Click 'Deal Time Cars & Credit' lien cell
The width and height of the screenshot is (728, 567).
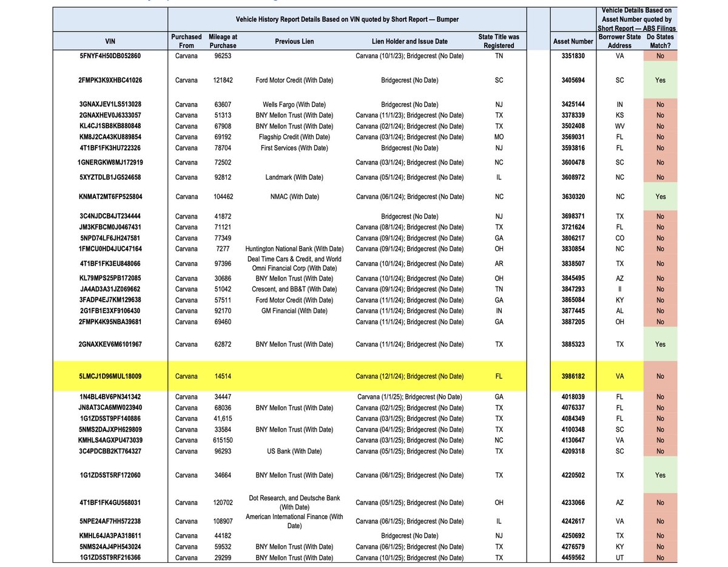pos(294,264)
